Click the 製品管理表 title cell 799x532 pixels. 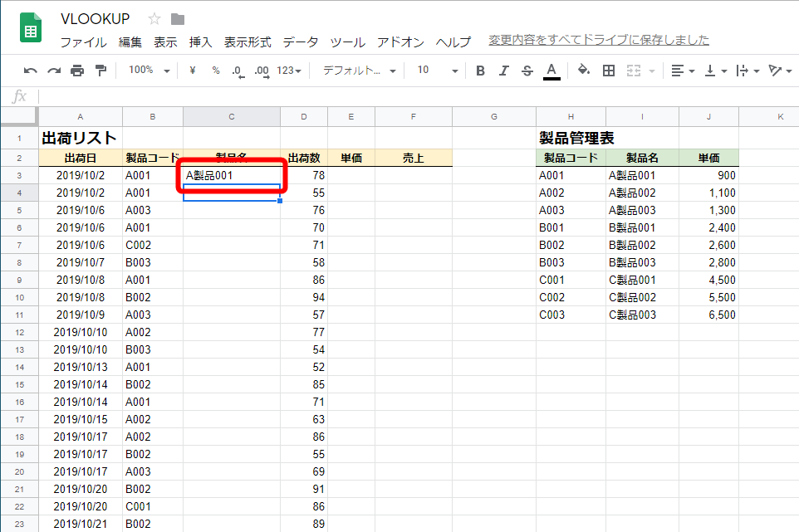point(571,138)
